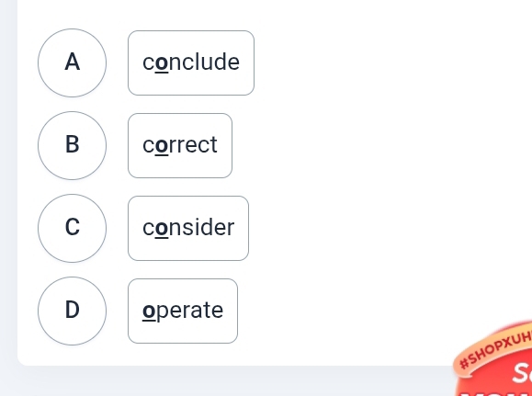Screen dimensions: 532x396
Task: Choose the "operate" answer box
Action: pyautogui.click(x=183, y=311)
